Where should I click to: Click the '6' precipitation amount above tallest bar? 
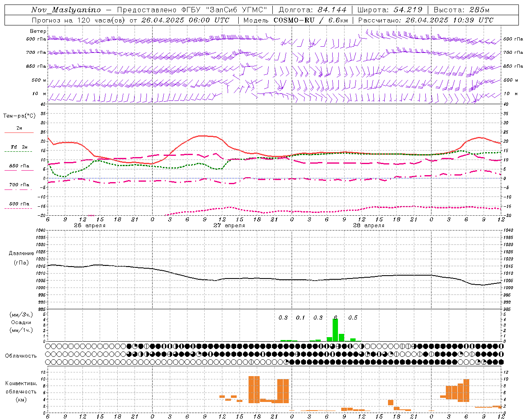coord(336,318)
